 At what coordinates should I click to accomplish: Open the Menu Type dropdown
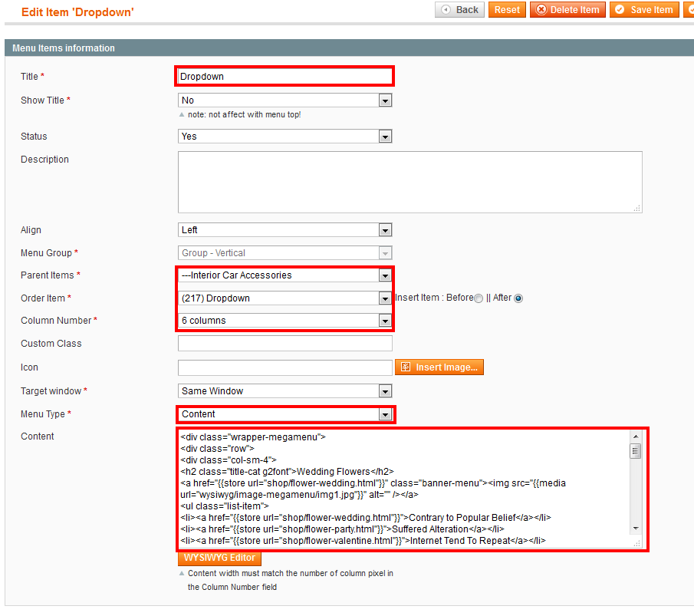(x=285, y=414)
